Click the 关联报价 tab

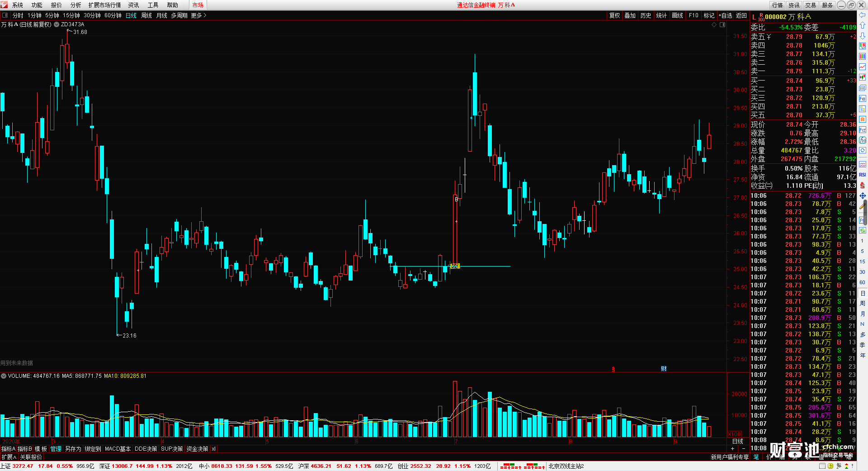[31, 457]
